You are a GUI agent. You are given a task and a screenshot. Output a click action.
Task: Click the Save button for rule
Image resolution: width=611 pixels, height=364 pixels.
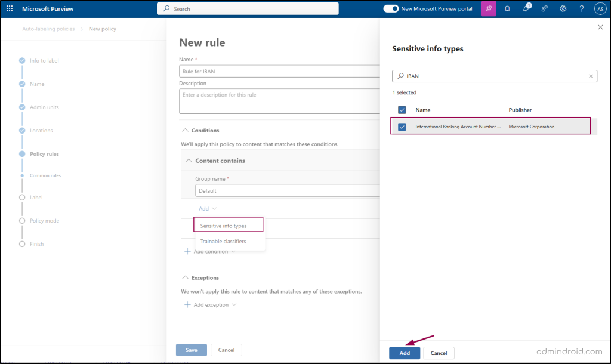click(191, 350)
